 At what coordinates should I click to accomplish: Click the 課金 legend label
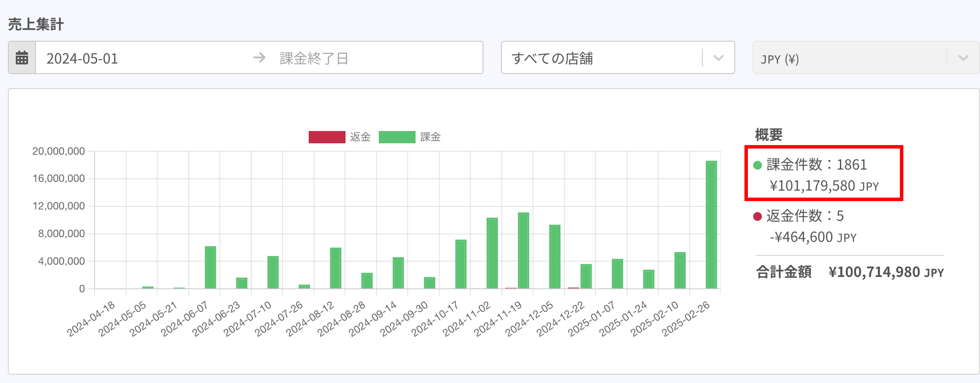pos(430,137)
